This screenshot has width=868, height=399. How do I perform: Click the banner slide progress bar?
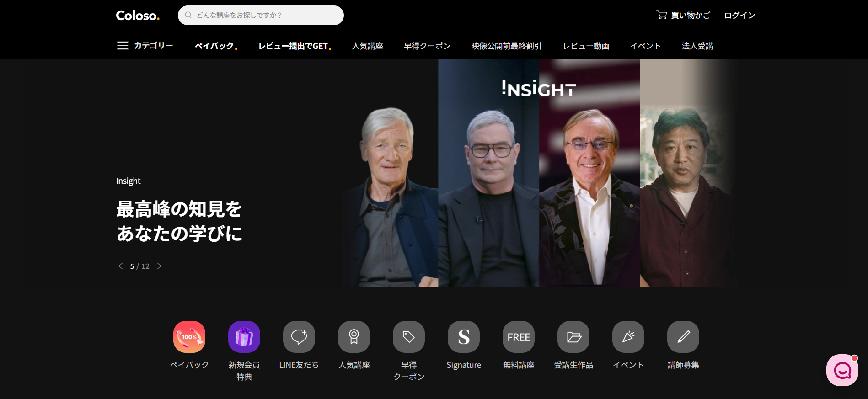click(x=463, y=266)
